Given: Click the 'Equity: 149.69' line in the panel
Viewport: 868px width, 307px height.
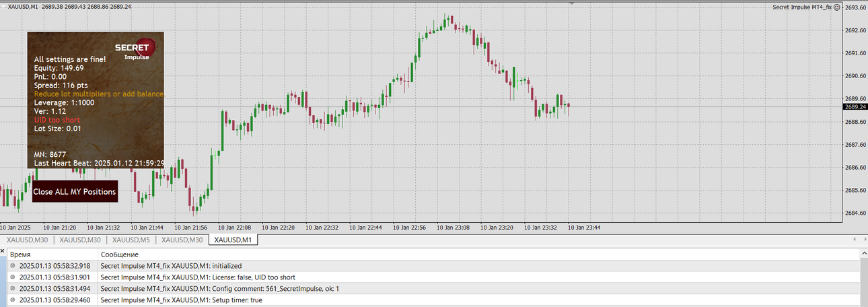Looking at the screenshot, I should pos(59,68).
